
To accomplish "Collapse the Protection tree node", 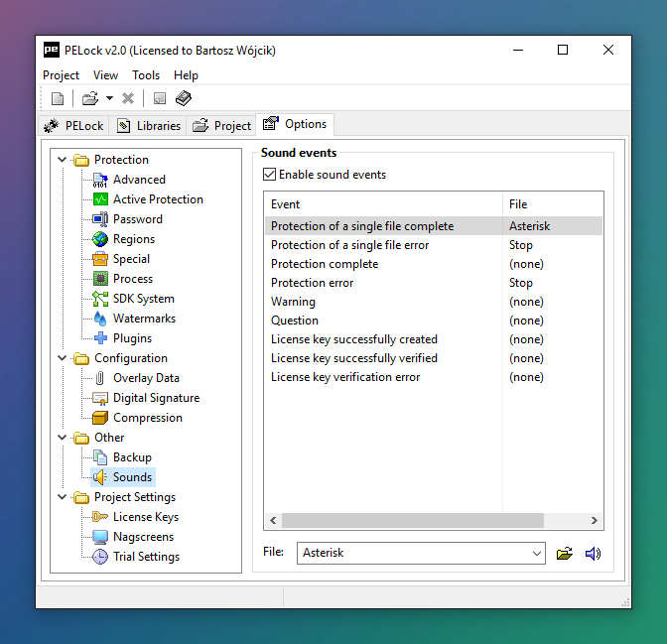I will (64, 160).
